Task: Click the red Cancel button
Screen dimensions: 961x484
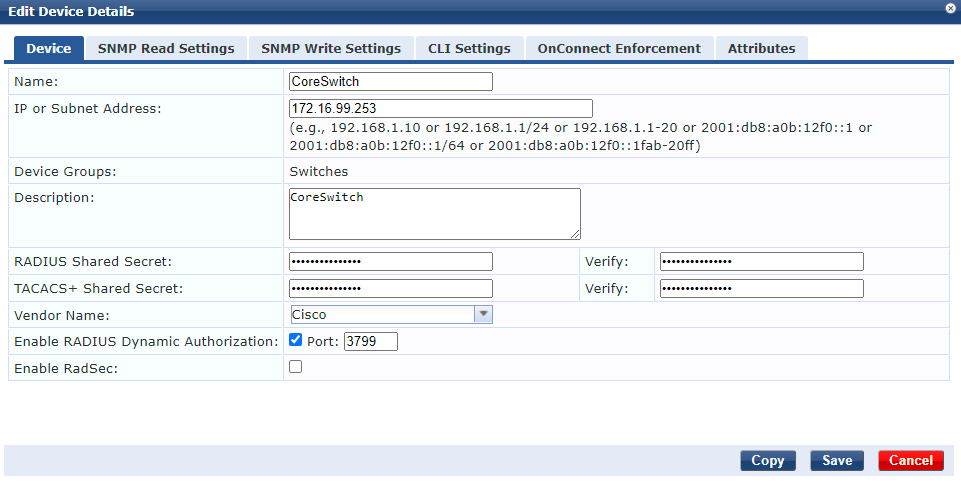Action: coord(911,461)
